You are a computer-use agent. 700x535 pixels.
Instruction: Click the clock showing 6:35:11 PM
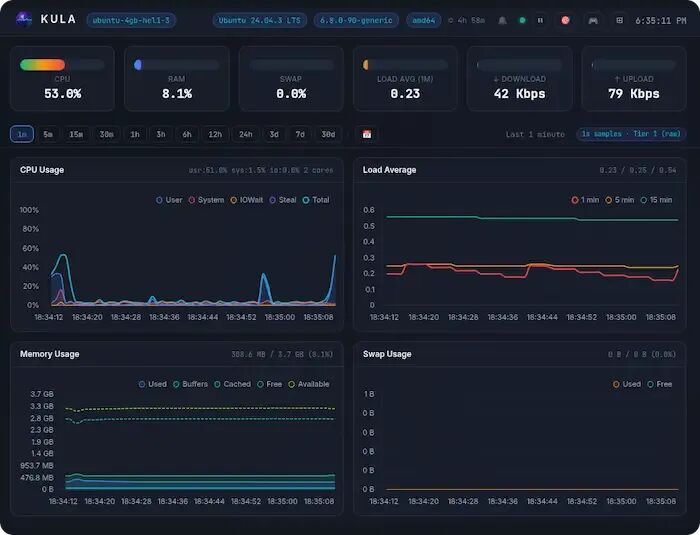[661, 21]
